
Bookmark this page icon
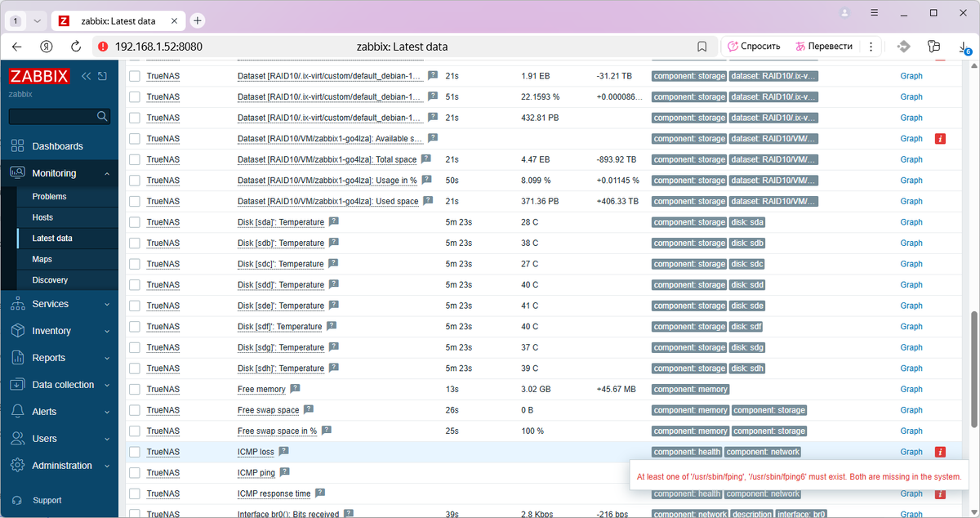tap(702, 47)
